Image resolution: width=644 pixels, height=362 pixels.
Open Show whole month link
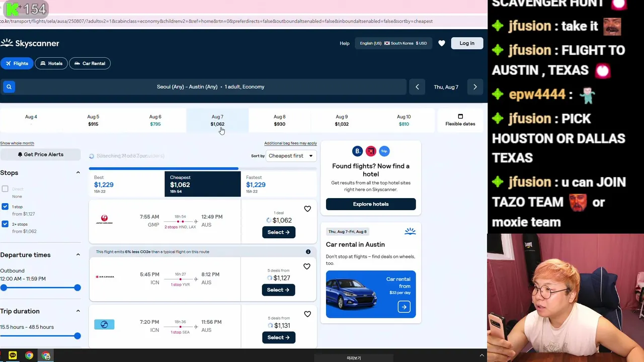(17, 143)
